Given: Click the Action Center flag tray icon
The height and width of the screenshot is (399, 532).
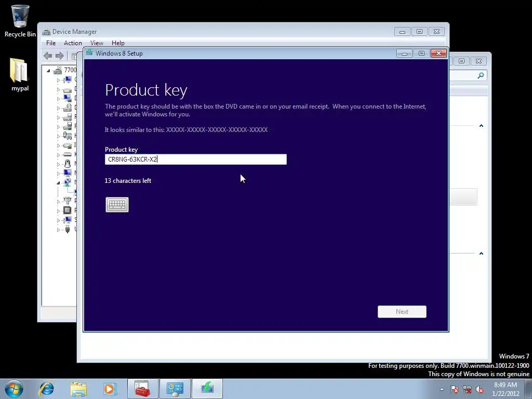Looking at the screenshot, I should click(455, 390).
